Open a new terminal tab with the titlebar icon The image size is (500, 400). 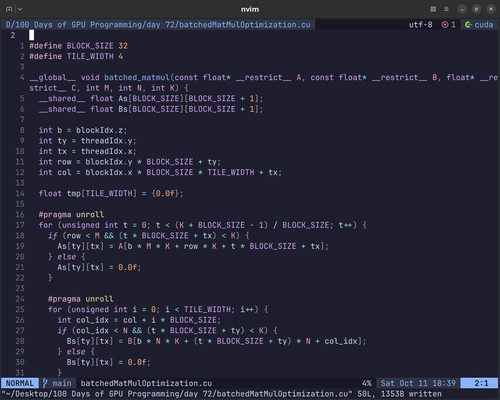pyautogui.click(x=9, y=9)
